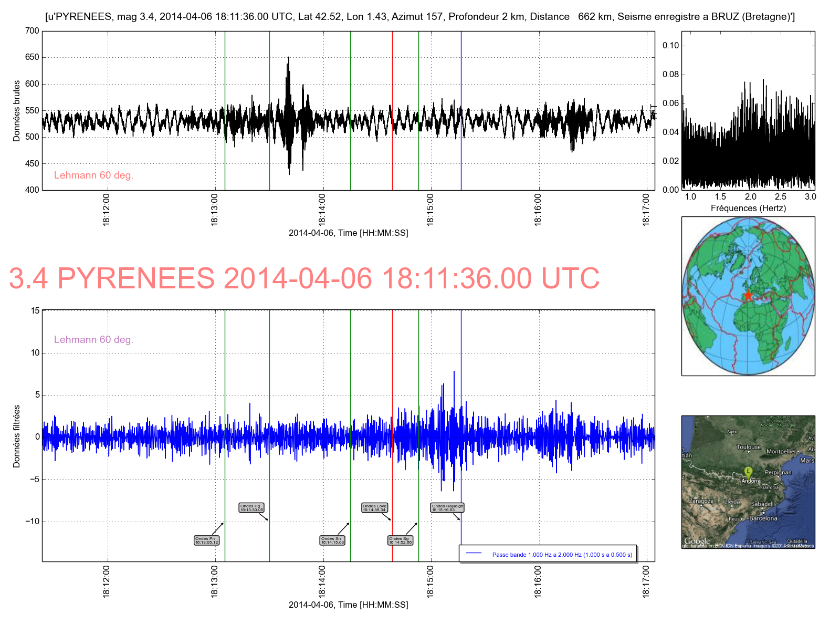Select the Ondes Pn annotation label
Screen dimensions: 840x624
[206, 540]
